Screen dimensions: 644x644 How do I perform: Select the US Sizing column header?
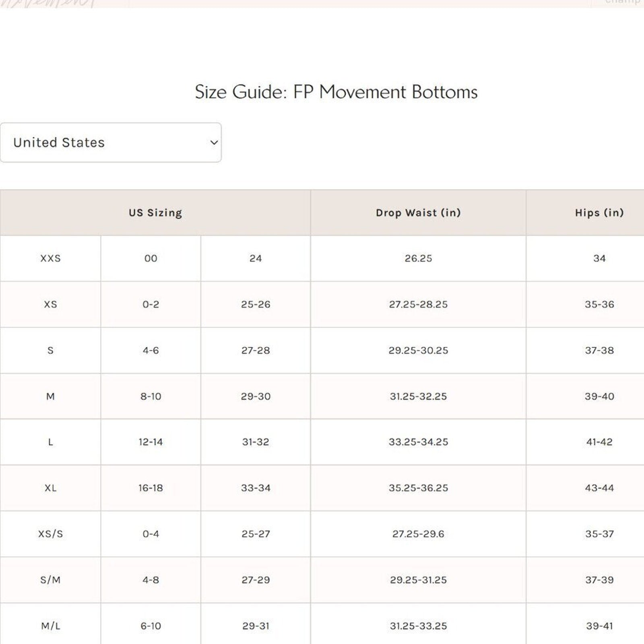155,213
